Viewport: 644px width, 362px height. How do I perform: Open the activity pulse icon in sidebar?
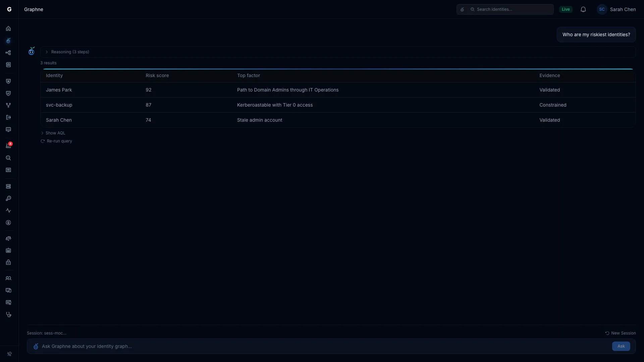[8, 210]
